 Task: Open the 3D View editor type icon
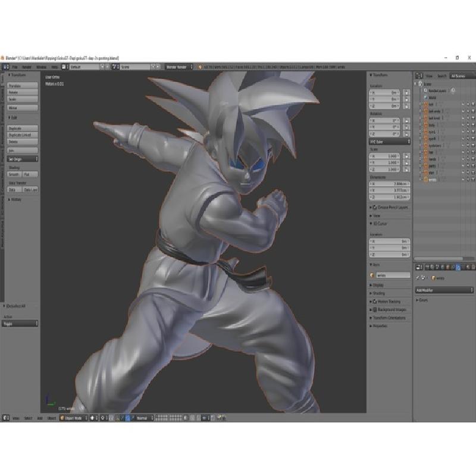(6, 418)
